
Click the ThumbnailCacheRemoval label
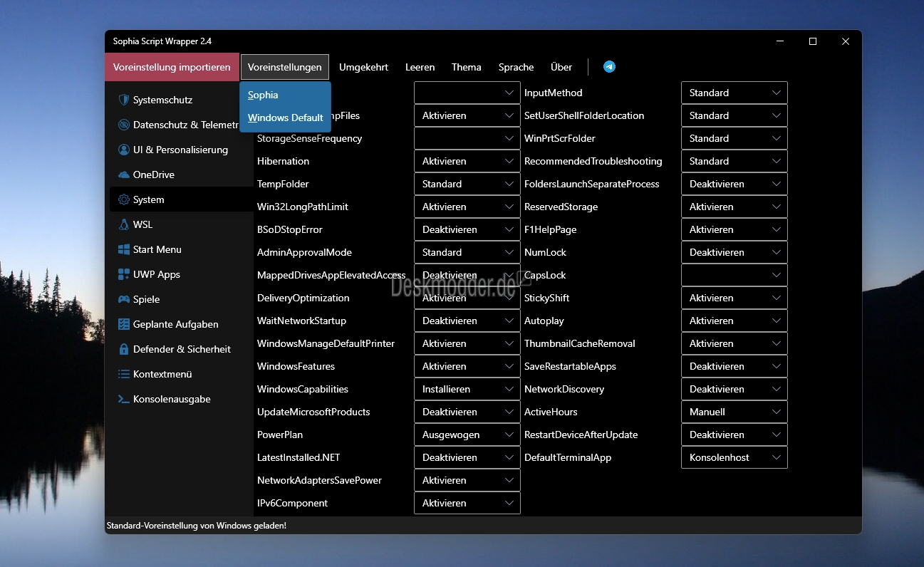tap(580, 343)
